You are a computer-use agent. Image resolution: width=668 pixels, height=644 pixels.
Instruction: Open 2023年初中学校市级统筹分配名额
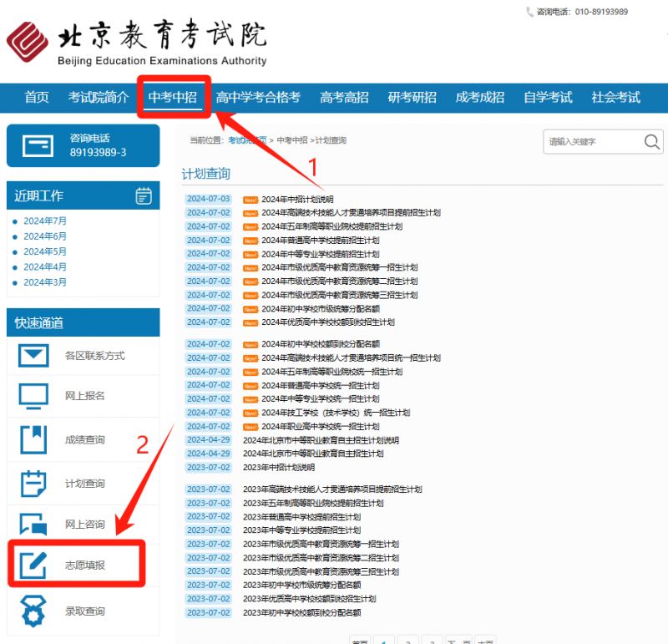[x=301, y=585]
